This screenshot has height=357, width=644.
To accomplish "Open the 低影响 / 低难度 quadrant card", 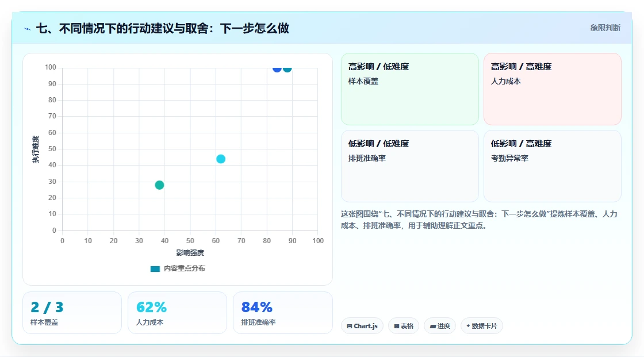I will pos(410,166).
